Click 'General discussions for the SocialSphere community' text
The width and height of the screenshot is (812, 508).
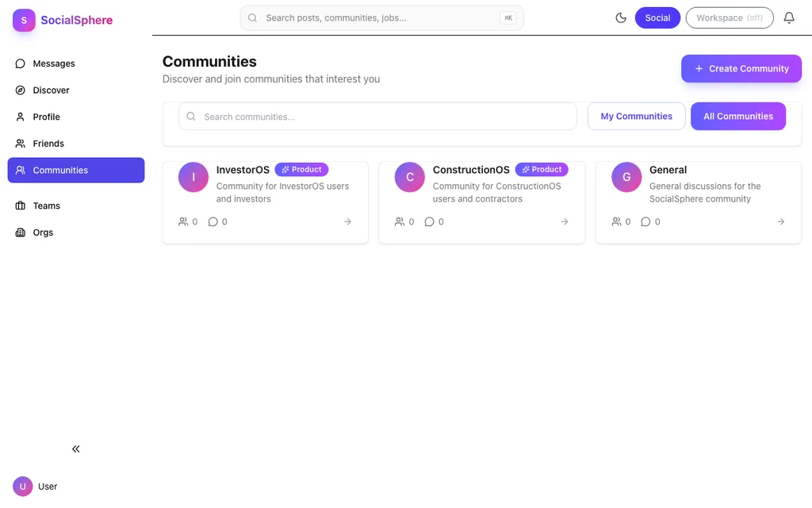(705, 192)
